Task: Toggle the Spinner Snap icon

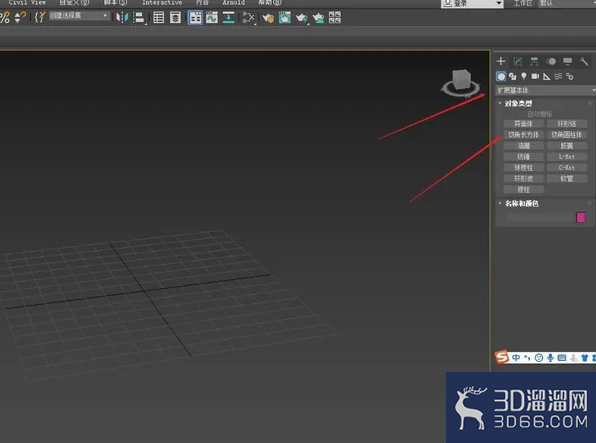Action: [x=20, y=17]
